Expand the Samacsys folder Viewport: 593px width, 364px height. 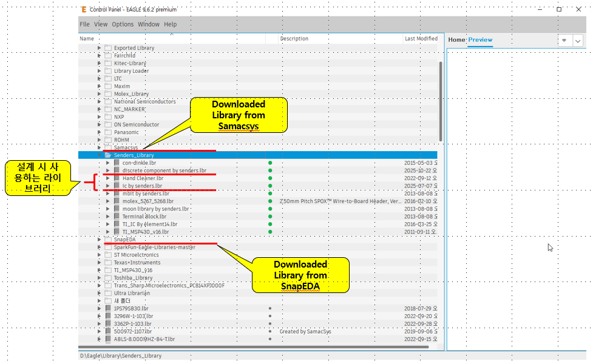pos(100,147)
